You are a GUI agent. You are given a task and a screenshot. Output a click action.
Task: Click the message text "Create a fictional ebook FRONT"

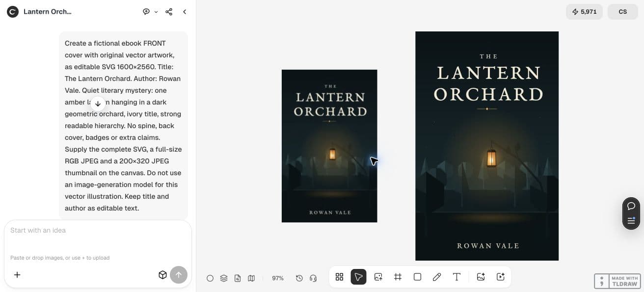tap(115, 43)
